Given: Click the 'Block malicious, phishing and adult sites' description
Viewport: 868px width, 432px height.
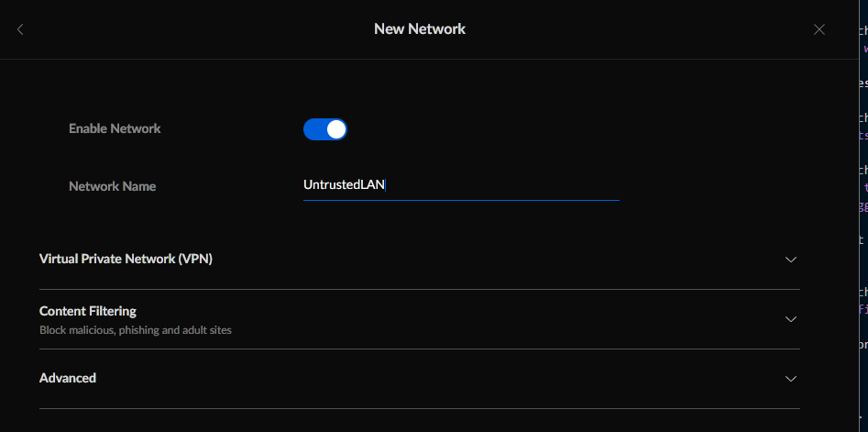Looking at the screenshot, I should tap(136, 330).
